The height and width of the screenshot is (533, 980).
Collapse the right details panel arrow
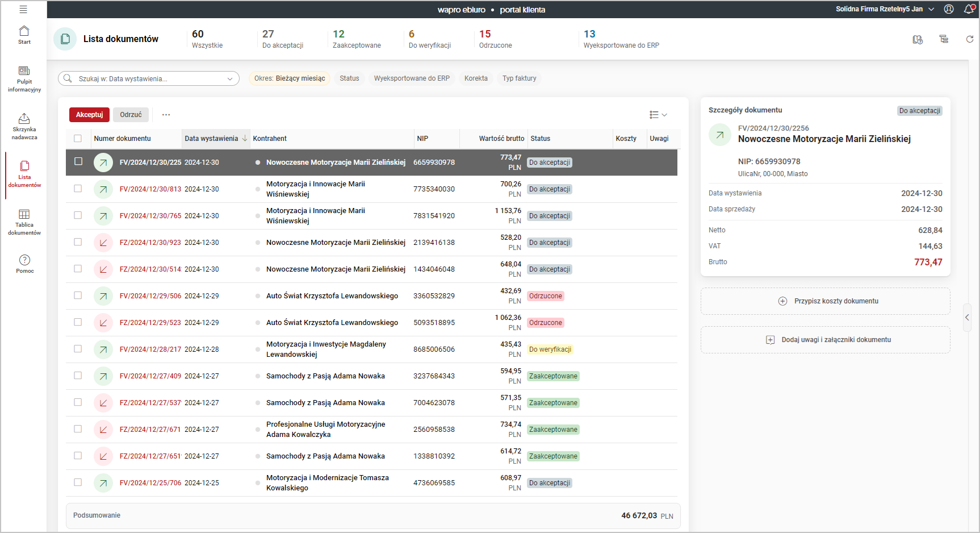pyautogui.click(x=967, y=318)
